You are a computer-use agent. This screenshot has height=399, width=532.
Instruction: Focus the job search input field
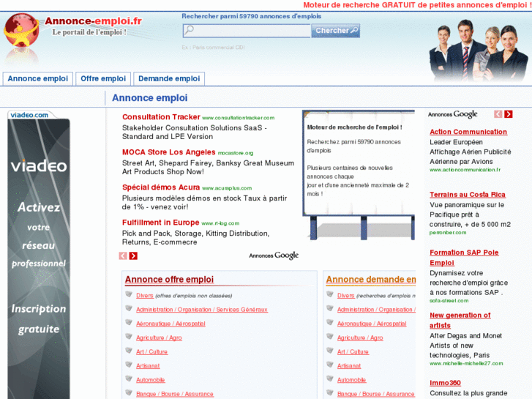[247, 31]
